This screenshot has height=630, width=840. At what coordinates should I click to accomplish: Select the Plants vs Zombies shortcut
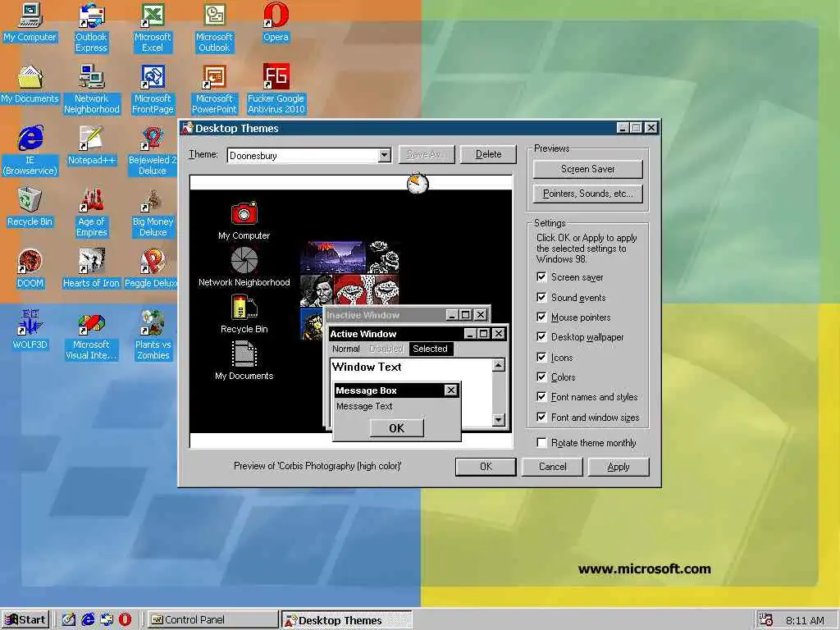[x=153, y=336]
